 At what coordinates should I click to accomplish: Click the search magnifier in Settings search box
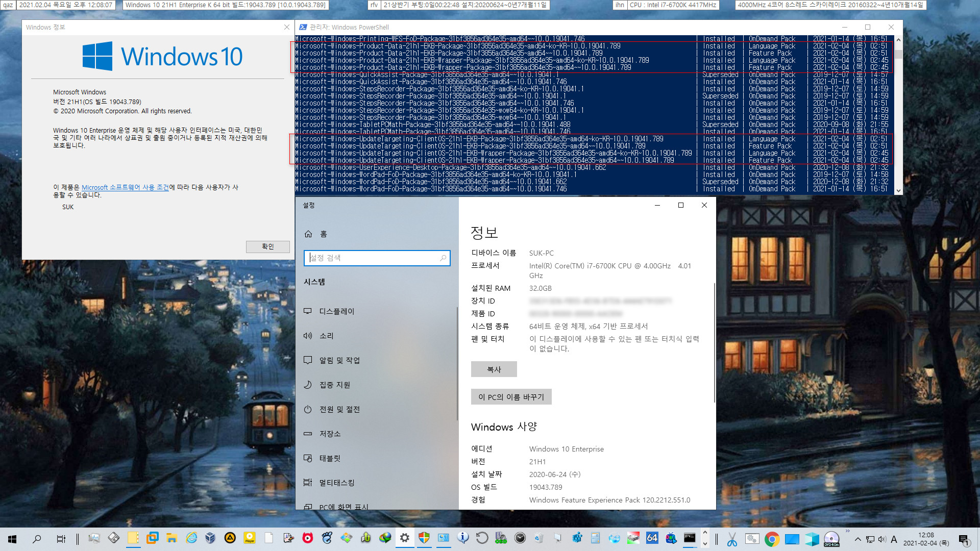443,258
